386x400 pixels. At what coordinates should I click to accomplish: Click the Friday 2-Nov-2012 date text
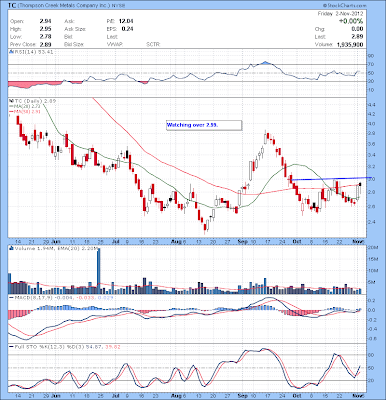pyautogui.click(x=340, y=14)
